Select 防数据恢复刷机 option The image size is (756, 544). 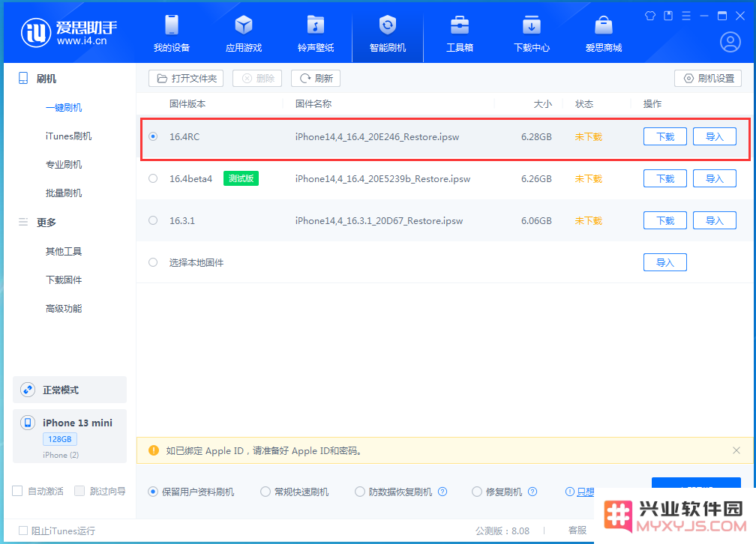pos(360,492)
